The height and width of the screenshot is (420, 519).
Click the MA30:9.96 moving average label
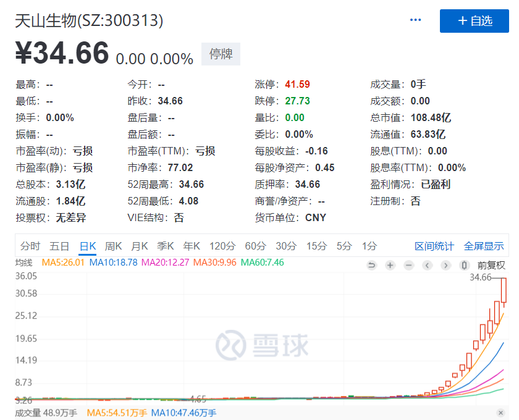215,262
